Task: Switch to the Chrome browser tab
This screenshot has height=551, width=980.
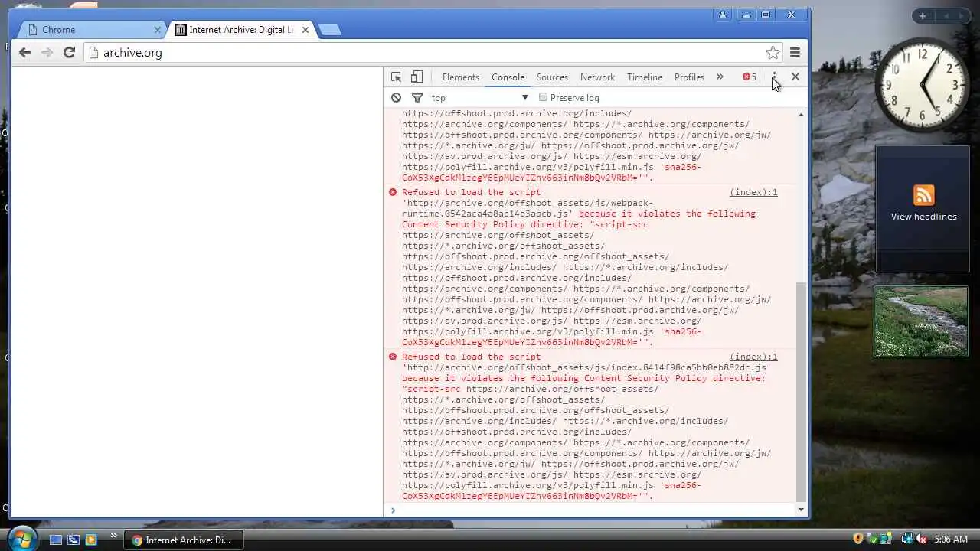Action: tap(90, 30)
